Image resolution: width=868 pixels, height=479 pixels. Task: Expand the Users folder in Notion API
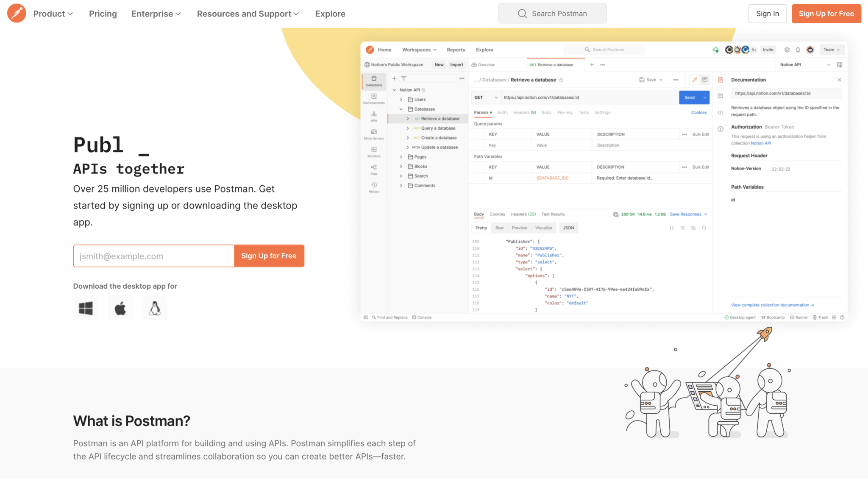401,99
